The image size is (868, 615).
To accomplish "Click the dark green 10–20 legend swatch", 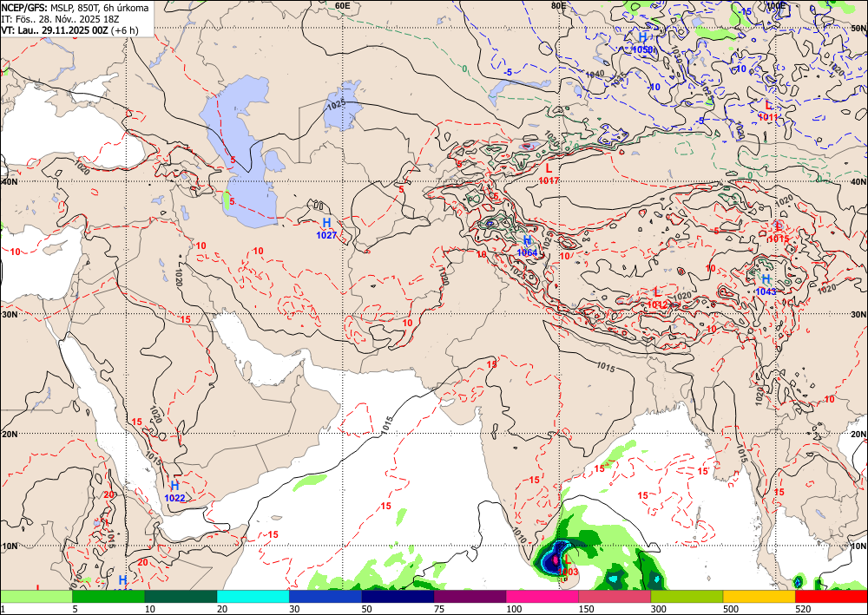I will click(181, 596).
